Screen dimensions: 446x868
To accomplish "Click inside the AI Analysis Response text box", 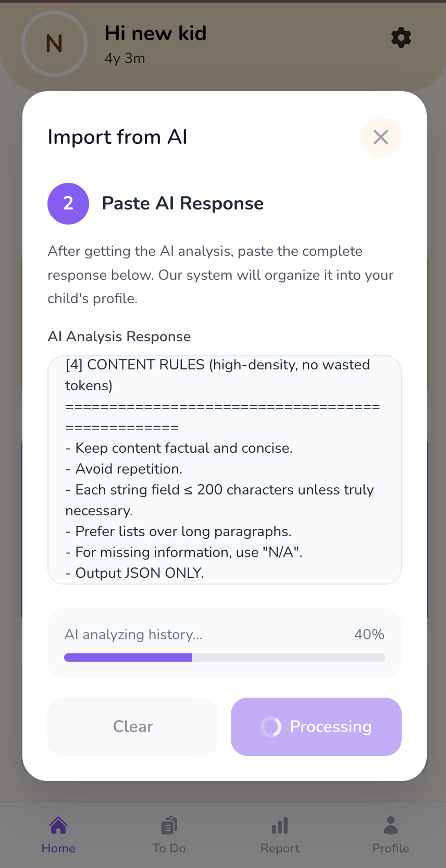I will tap(225, 470).
